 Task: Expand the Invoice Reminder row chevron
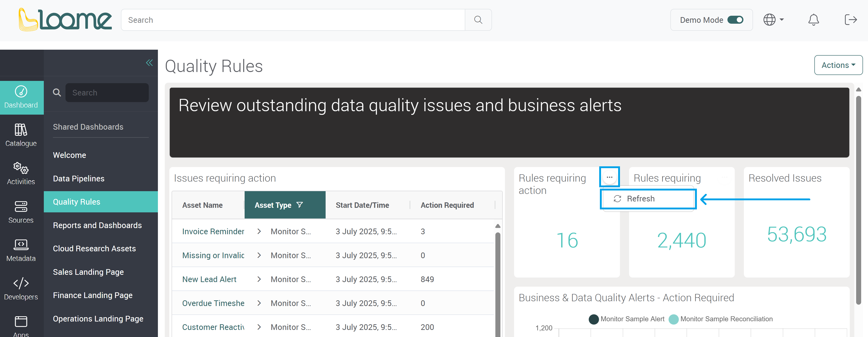(259, 232)
